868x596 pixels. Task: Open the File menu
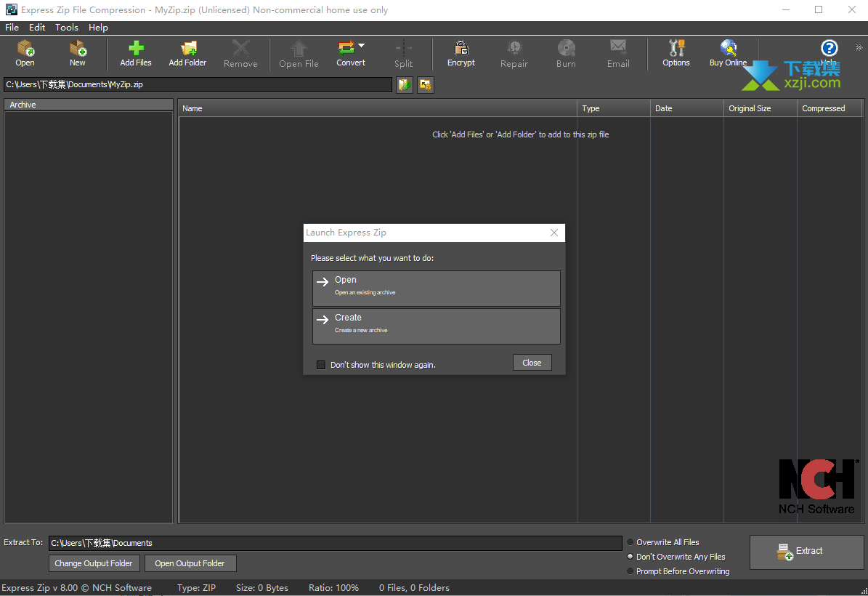pyautogui.click(x=12, y=27)
